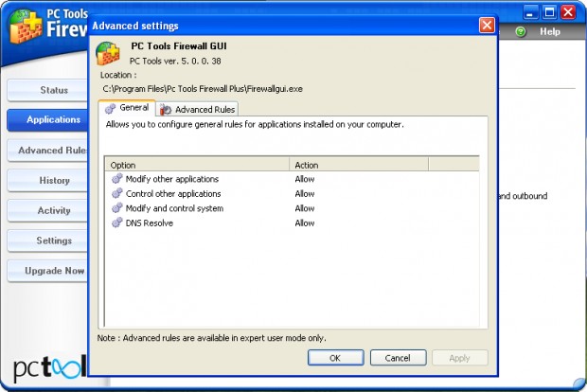
Task: Maximize the main PC Tools Firewall window
Action: (x=549, y=12)
